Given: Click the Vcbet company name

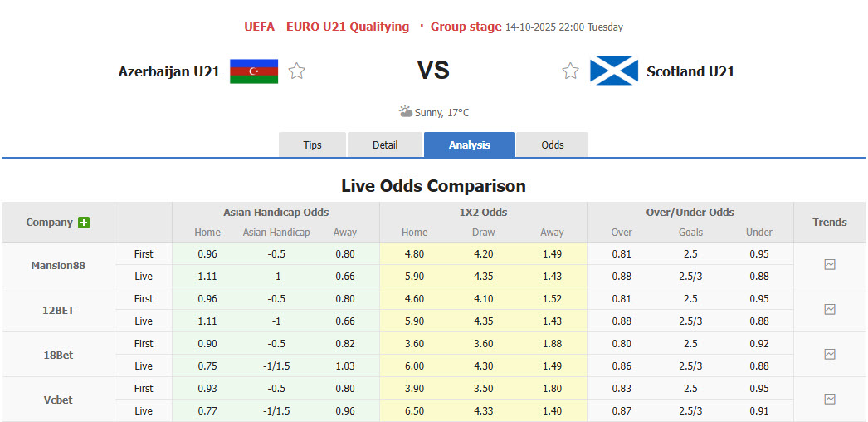Looking at the screenshot, I should [58, 400].
